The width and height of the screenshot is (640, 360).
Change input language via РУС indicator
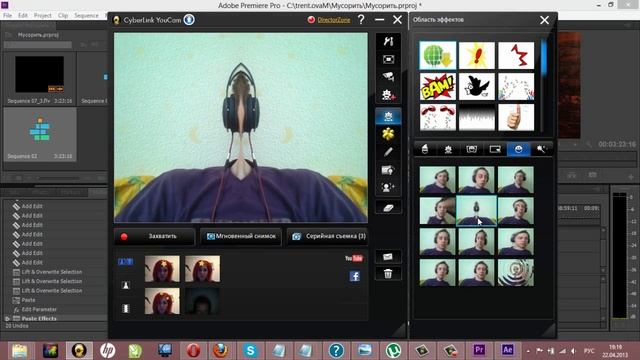click(x=589, y=351)
